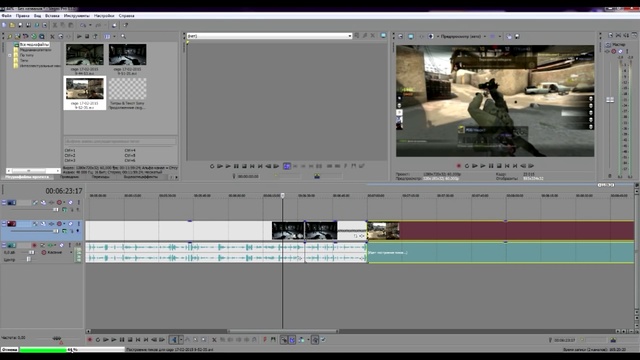This screenshot has height=360, width=640.
Task: Switch to Project Media tab
Action: 27,177
